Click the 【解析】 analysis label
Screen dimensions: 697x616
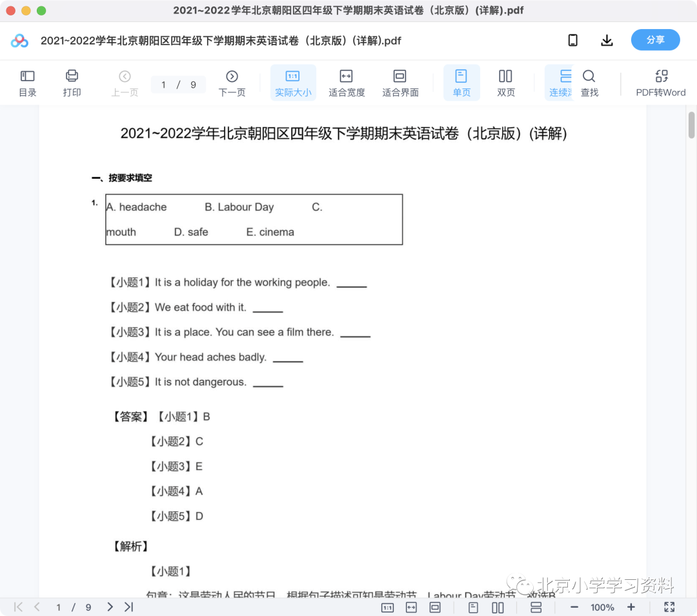[x=130, y=546]
